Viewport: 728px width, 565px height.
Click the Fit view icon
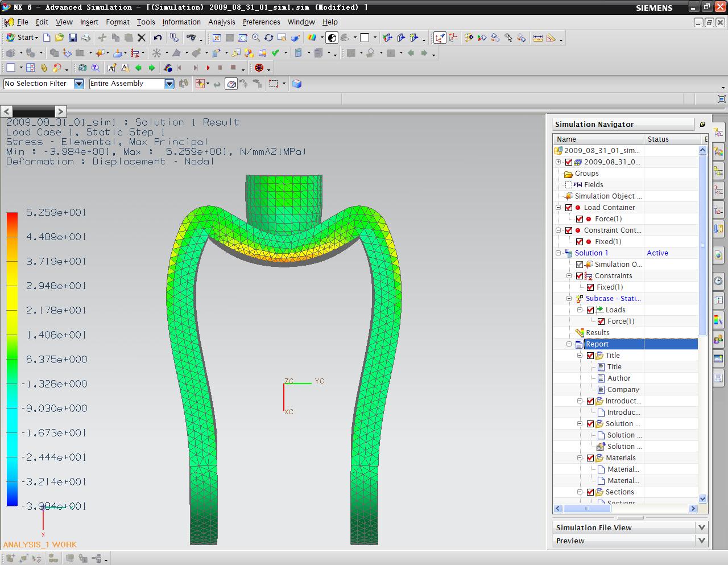coord(217,38)
